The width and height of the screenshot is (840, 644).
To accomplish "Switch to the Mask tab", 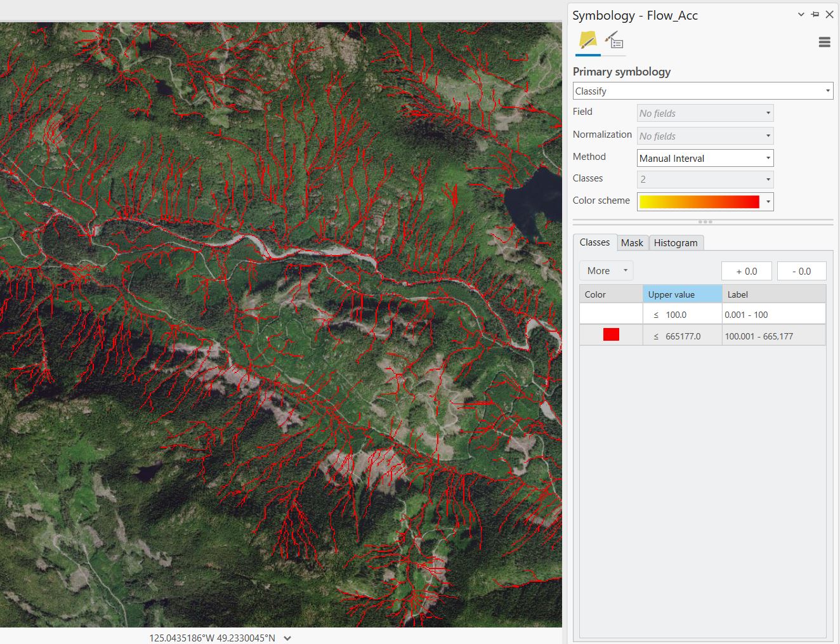I will coord(632,243).
